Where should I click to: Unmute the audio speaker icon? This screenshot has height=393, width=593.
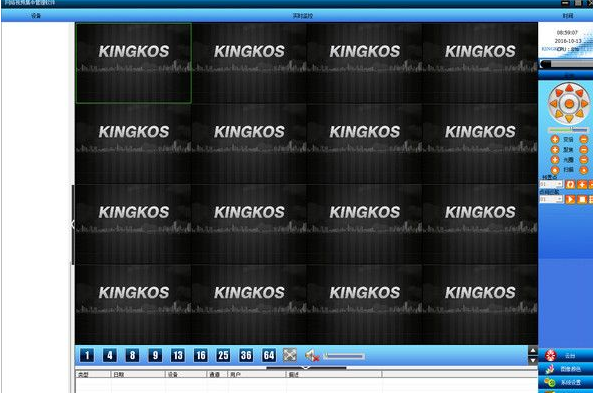(312, 356)
